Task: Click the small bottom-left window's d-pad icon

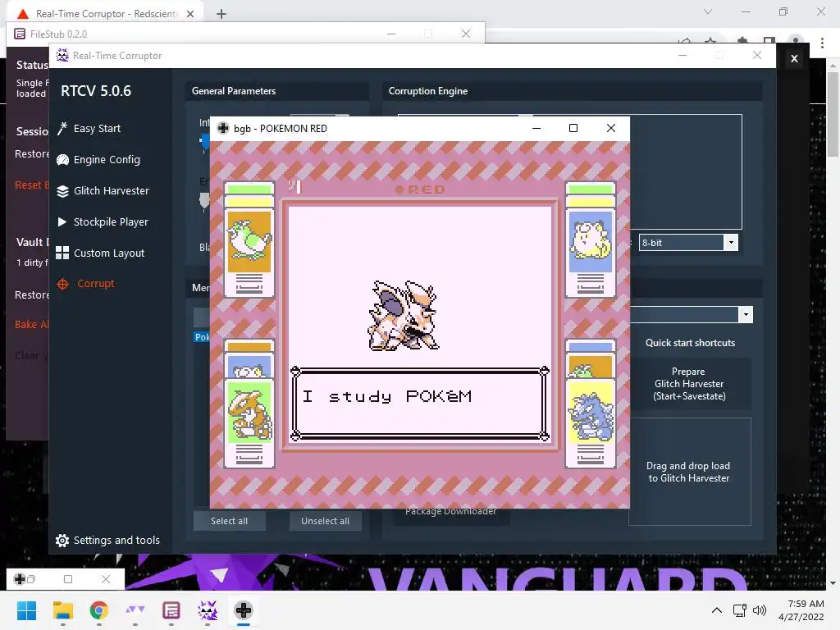Action: [x=20, y=579]
